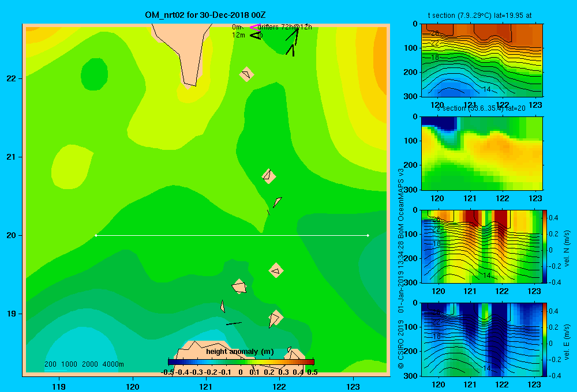This screenshot has width=577, height=392.
Task: Click the '-0.5' tick on height anomaly scale
Action: click(x=167, y=372)
